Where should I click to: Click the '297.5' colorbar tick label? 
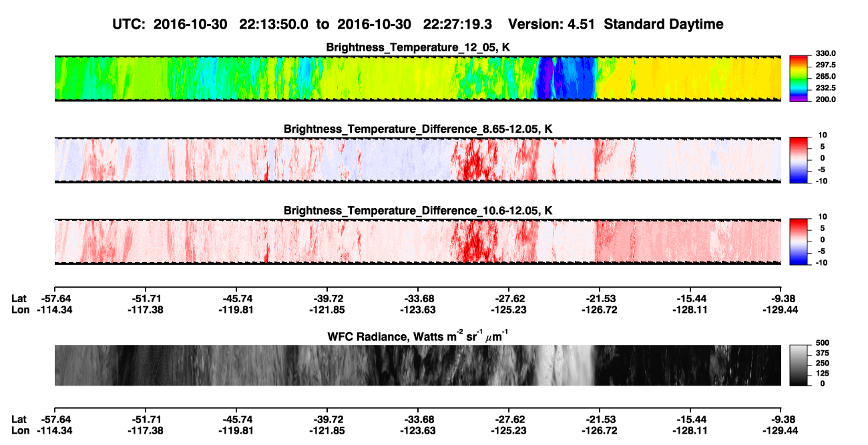[x=826, y=65]
